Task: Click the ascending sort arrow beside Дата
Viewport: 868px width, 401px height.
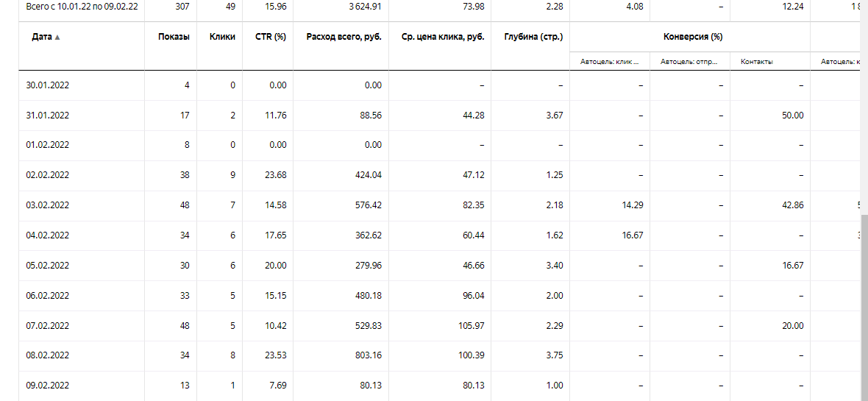Action: coord(57,38)
